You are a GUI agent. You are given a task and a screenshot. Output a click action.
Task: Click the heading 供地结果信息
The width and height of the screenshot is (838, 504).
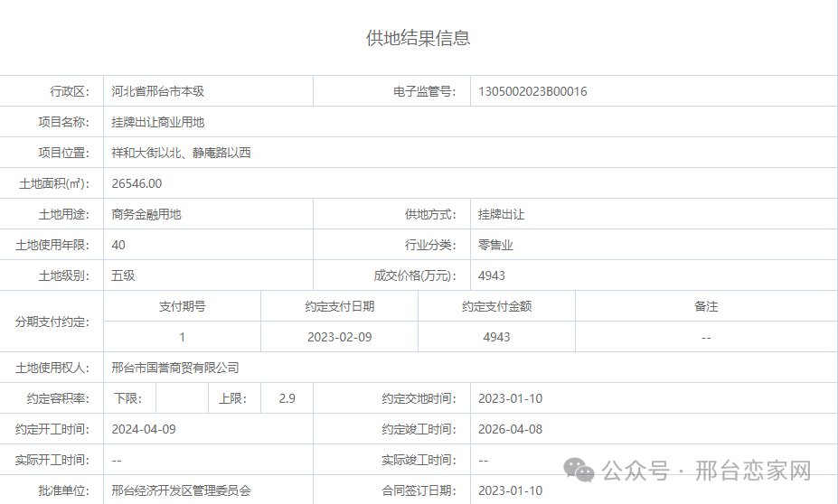point(418,38)
